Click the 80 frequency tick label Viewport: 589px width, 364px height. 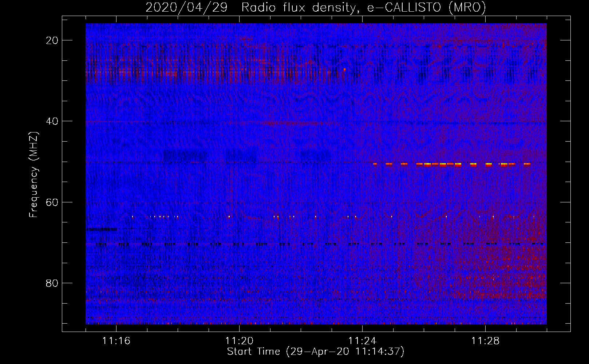52,283
